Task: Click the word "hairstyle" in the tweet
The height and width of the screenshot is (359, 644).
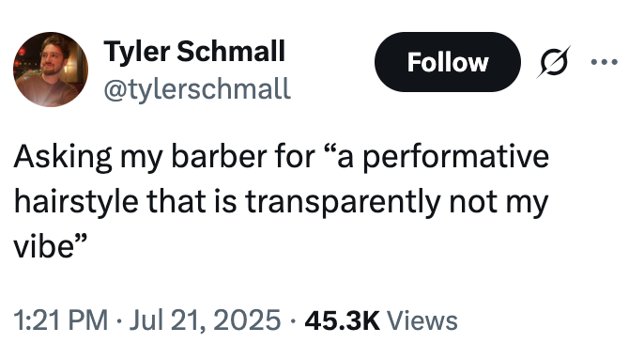Action: (76, 202)
